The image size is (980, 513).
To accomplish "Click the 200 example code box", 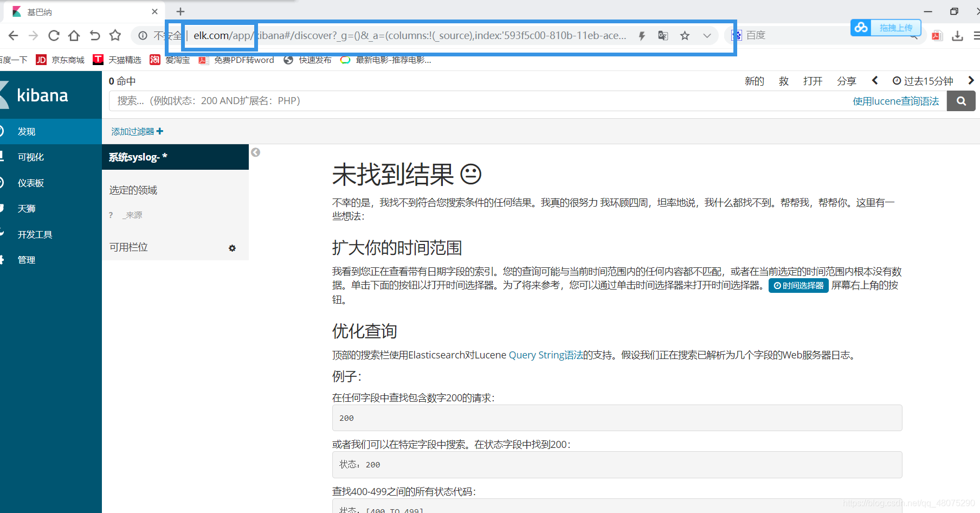I will coord(617,418).
